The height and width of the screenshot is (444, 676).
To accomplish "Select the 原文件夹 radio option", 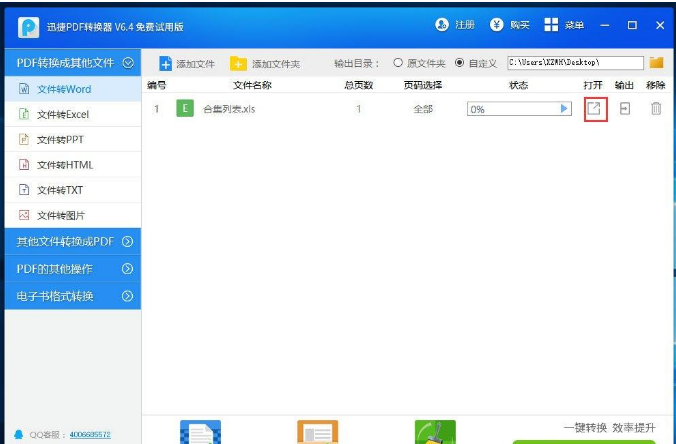I will (x=398, y=63).
